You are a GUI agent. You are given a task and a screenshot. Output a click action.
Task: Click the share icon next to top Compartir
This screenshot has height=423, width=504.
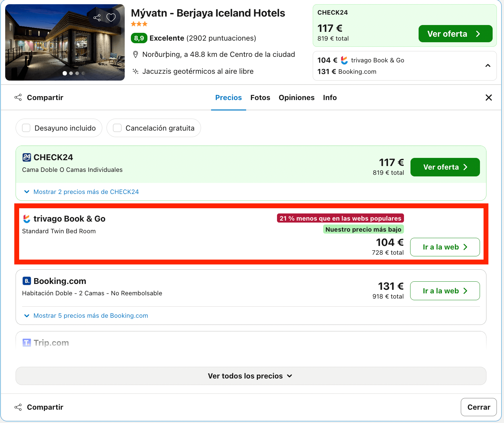coord(18,97)
